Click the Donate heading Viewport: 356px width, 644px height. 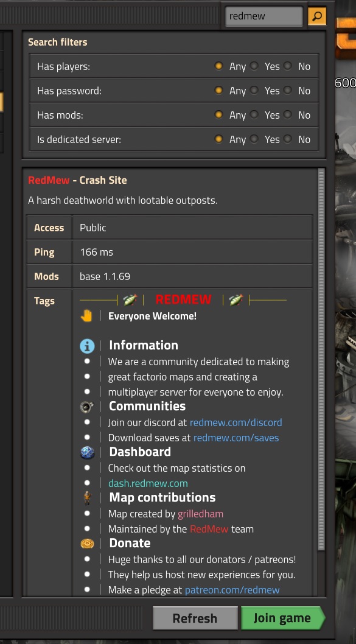click(130, 543)
